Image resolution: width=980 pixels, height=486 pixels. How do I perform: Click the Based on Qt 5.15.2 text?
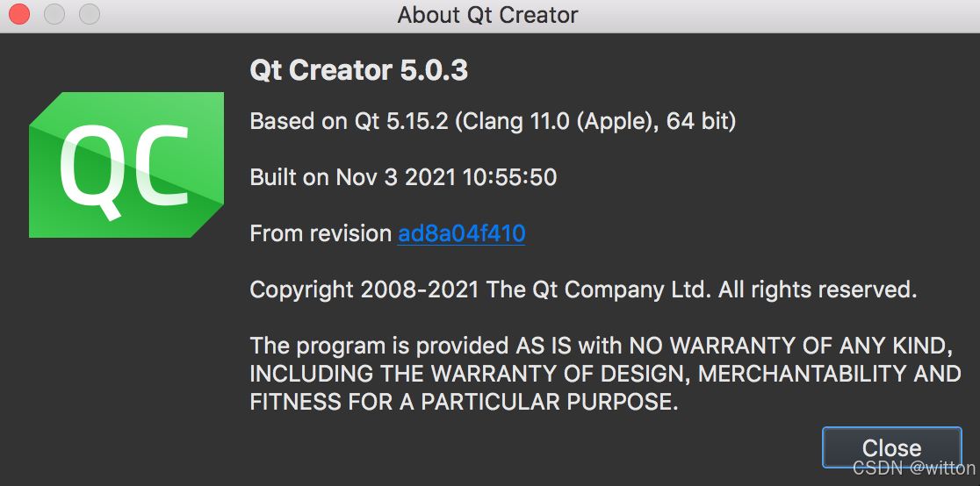point(350,121)
